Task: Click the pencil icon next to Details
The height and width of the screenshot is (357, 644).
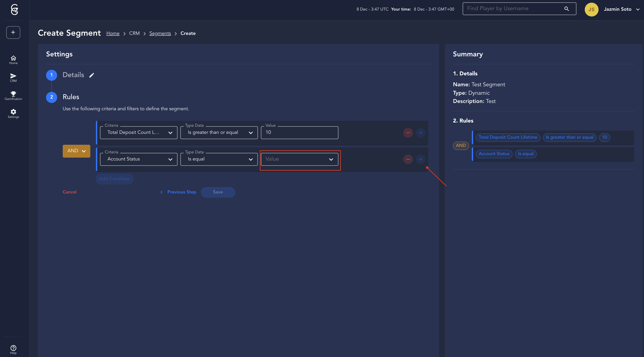Action: pyautogui.click(x=92, y=75)
